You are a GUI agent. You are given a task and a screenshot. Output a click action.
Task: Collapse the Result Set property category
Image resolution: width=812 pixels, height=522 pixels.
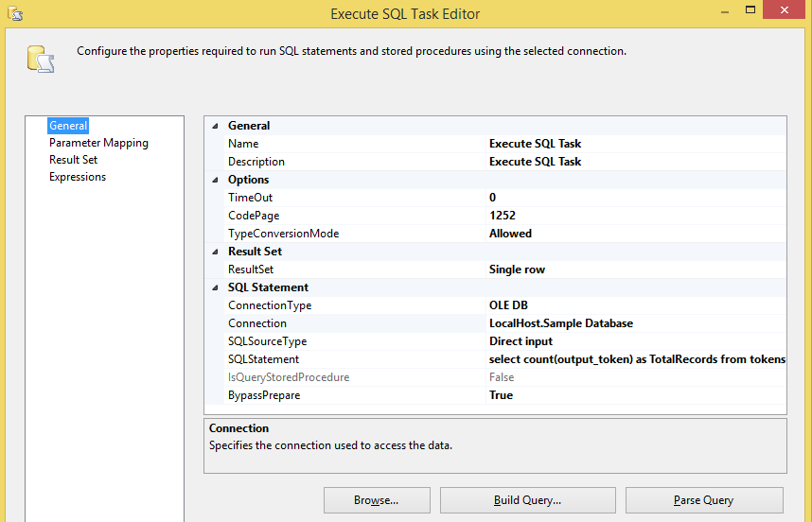[x=215, y=252]
